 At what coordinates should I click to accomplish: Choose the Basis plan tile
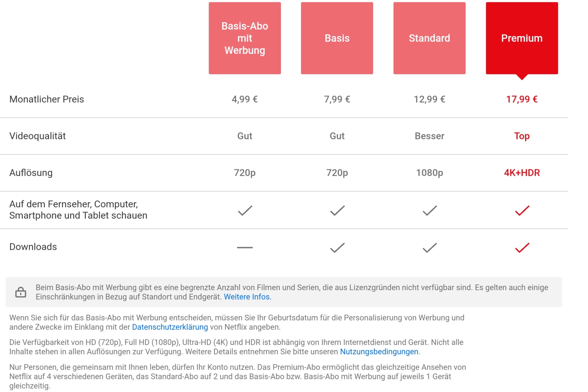pyautogui.click(x=337, y=38)
